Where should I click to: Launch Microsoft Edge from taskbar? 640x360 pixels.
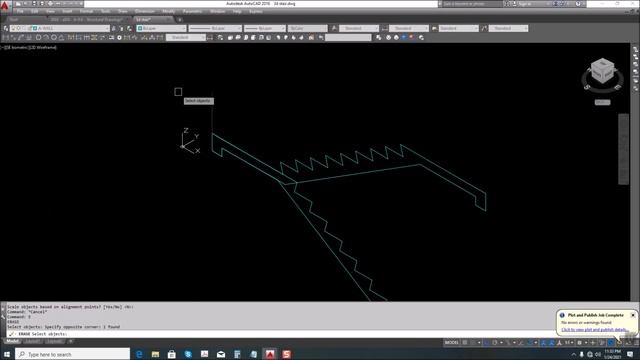tap(139, 354)
